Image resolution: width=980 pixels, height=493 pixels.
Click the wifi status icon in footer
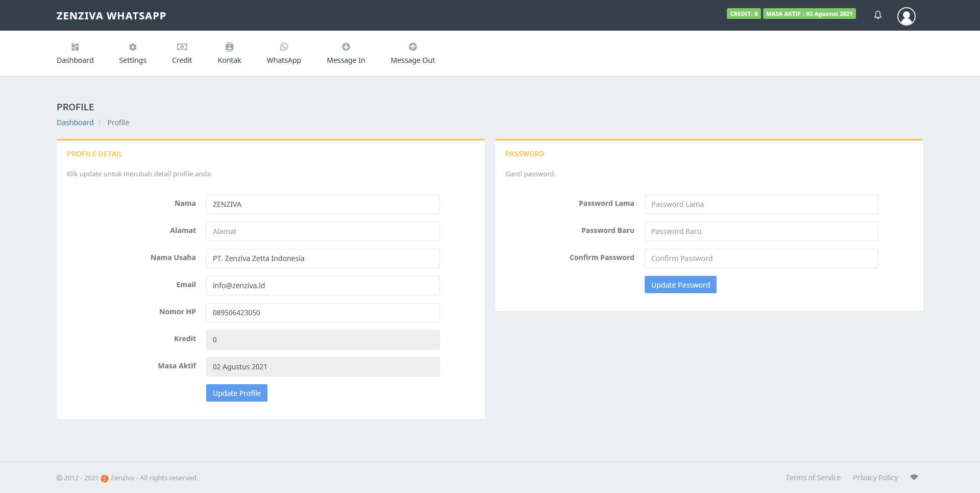pyautogui.click(x=914, y=477)
